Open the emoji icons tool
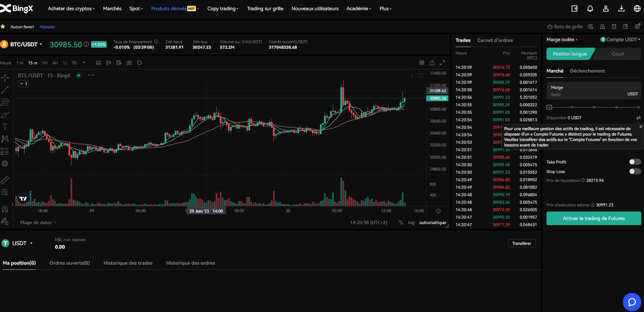Viewport: 644px width, 312px height. [5, 163]
